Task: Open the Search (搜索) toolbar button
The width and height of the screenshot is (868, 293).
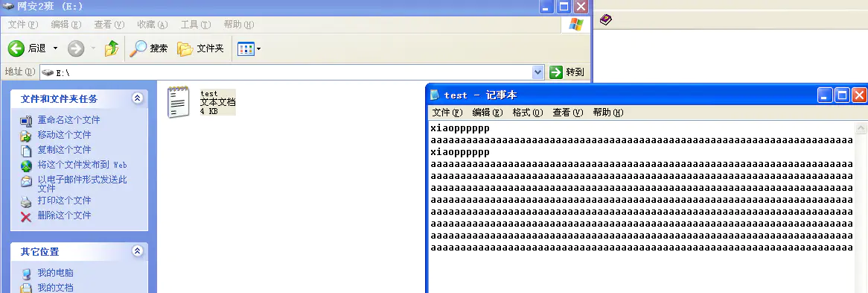Action: pos(148,49)
